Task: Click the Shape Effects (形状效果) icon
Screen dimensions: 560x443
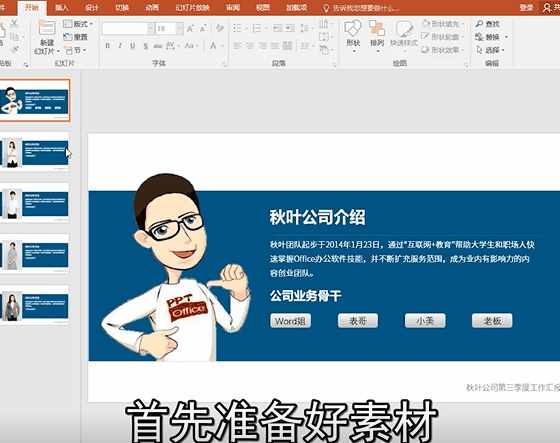Action: (x=425, y=50)
